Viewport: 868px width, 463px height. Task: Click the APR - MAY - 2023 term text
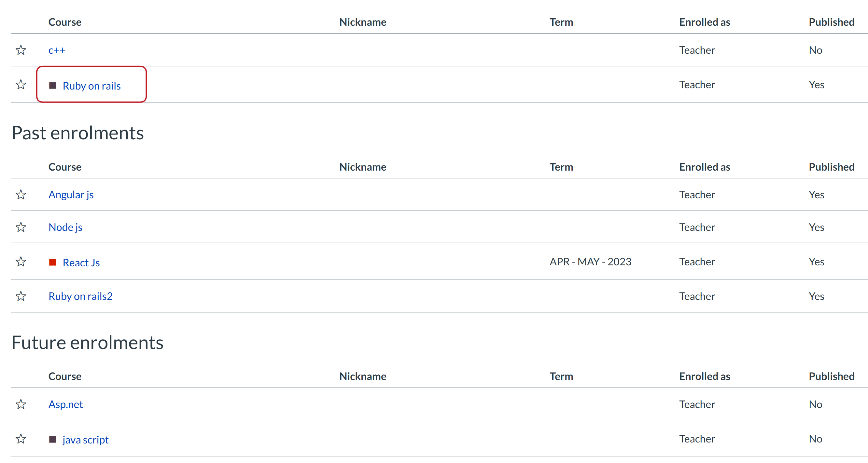(x=590, y=262)
